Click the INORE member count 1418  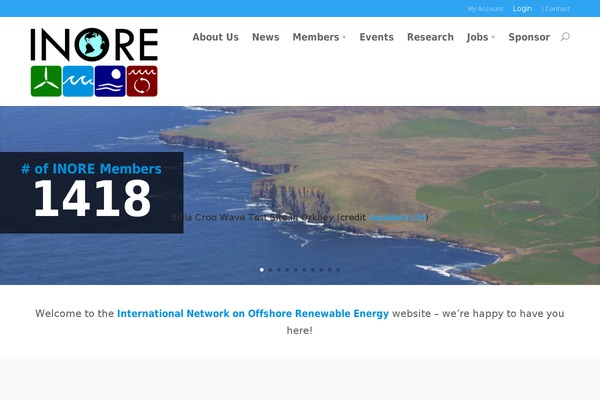(x=91, y=199)
